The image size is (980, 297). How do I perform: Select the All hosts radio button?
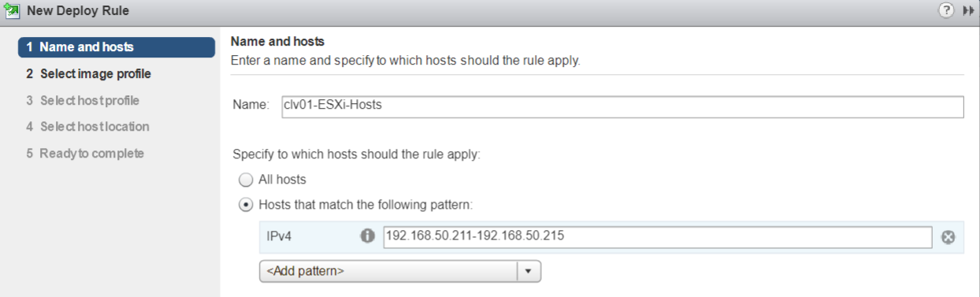point(246,180)
